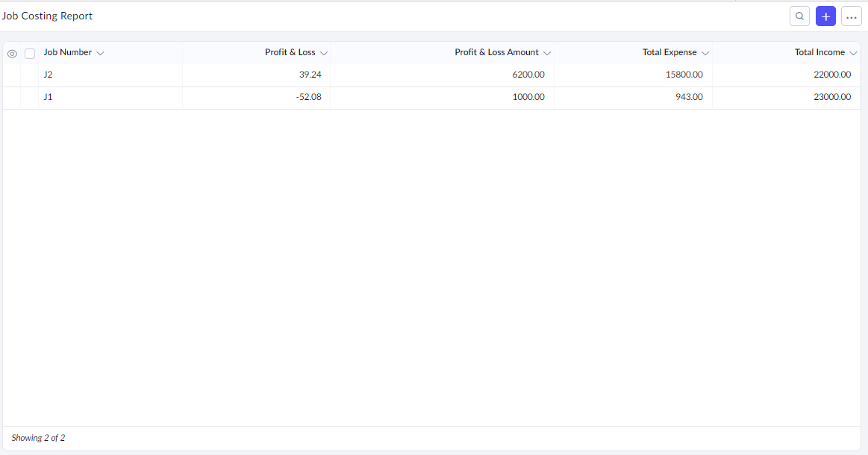Image resolution: width=868 pixels, height=455 pixels.
Task: Toggle the eye icon in the table header
Action: [x=12, y=54]
